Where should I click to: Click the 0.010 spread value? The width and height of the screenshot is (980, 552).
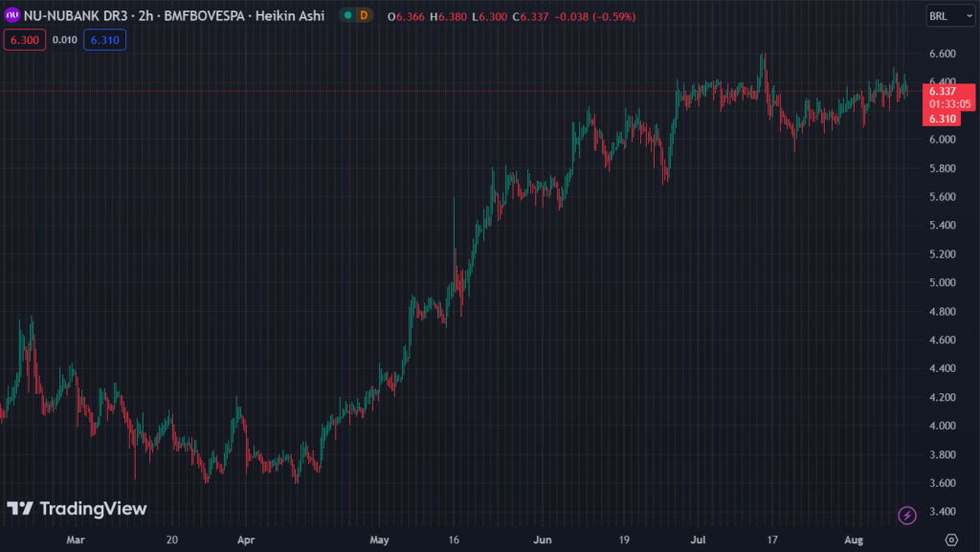[x=65, y=40]
